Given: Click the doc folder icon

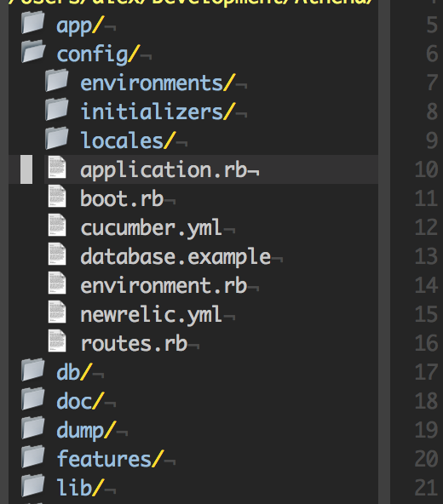Looking at the screenshot, I should 33,398.
